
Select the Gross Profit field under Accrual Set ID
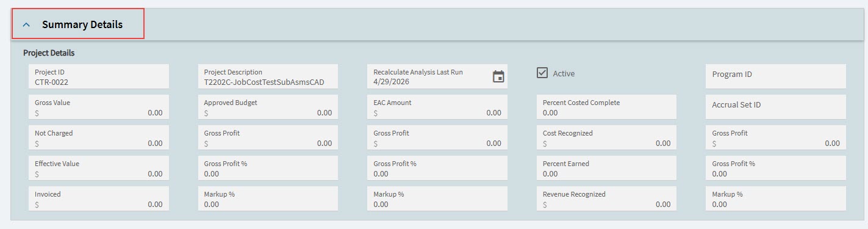tap(775, 137)
